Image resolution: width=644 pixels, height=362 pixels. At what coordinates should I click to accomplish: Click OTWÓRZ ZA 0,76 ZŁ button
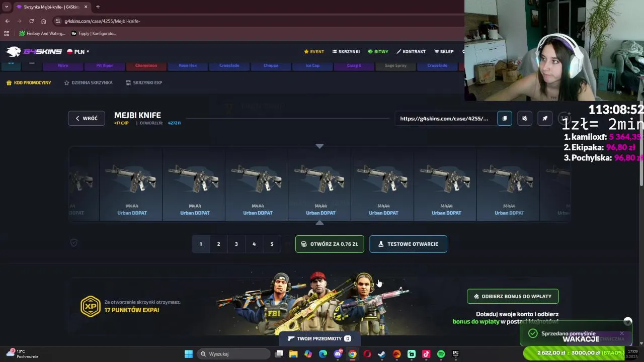click(x=330, y=244)
